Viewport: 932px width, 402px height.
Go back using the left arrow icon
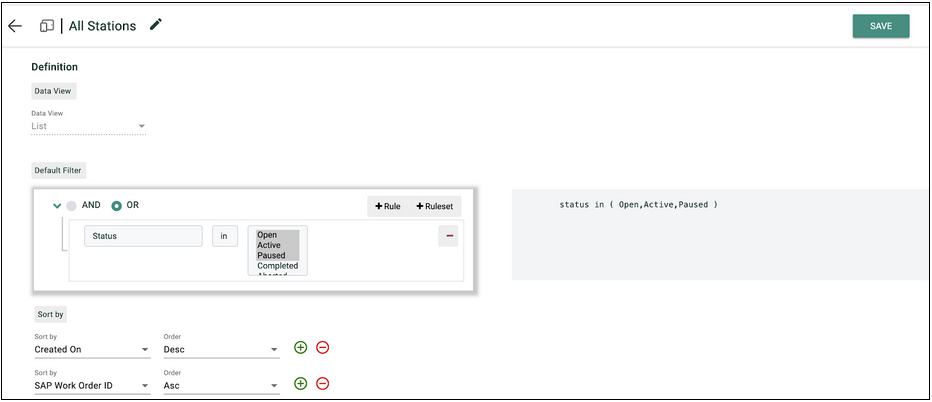pos(15,26)
